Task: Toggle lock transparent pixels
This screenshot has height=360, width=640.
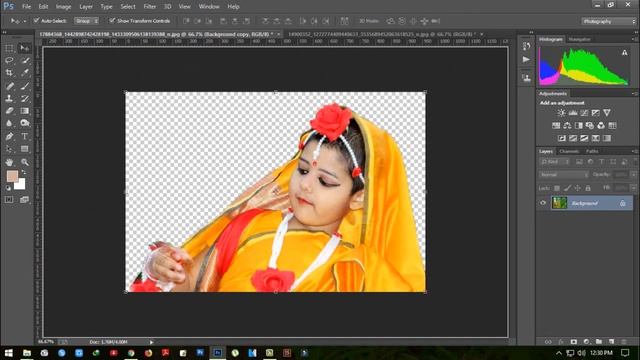Action: (x=557, y=188)
